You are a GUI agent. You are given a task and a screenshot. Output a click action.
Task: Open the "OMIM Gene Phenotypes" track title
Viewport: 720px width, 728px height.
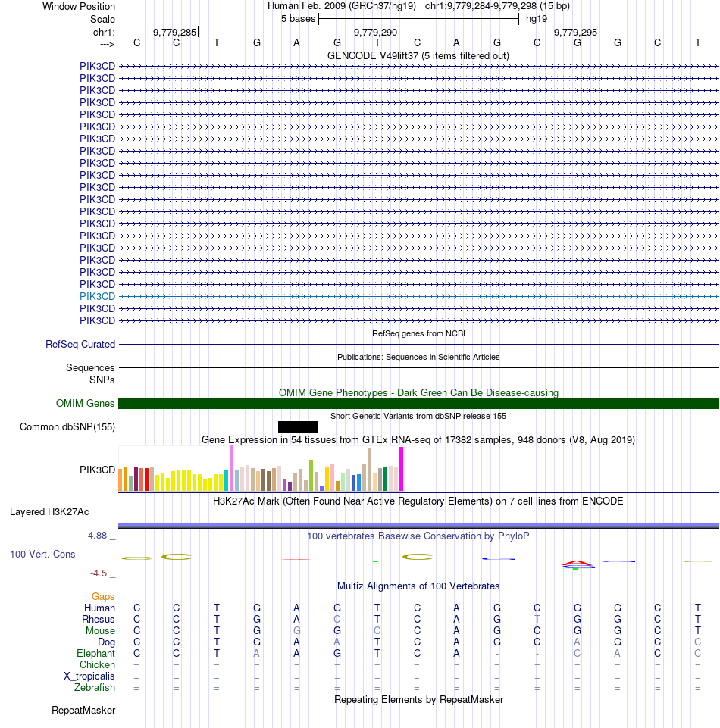coord(418,392)
